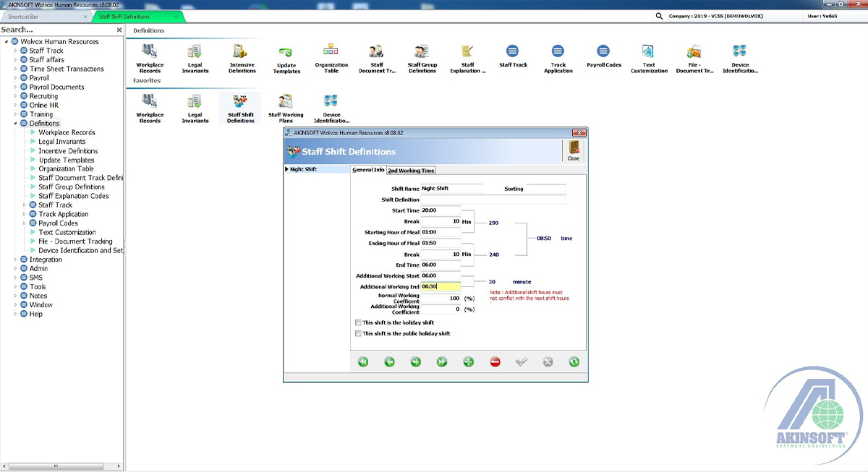
Task: Select Text Customization in tree
Action: (x=67, y=232)
